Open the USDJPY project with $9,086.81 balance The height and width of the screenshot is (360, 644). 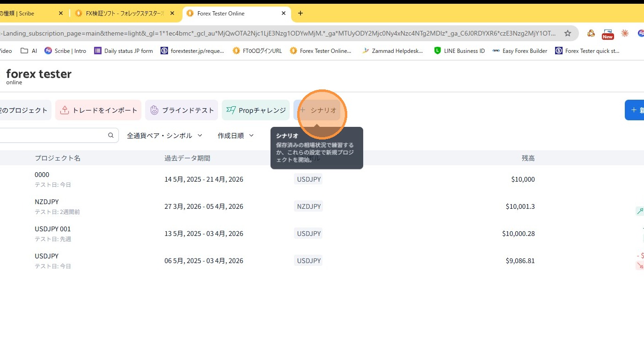point(47,256)
